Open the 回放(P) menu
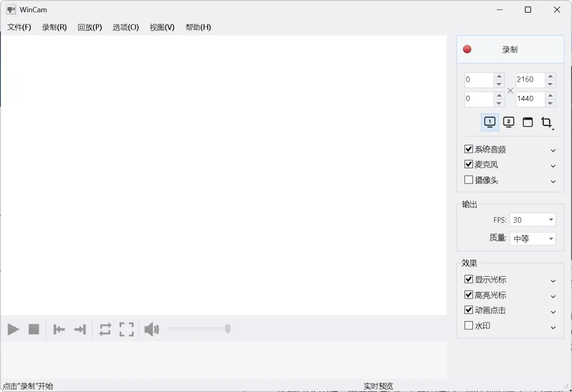This screenshot has height=392, width=572. coord(90,28)
